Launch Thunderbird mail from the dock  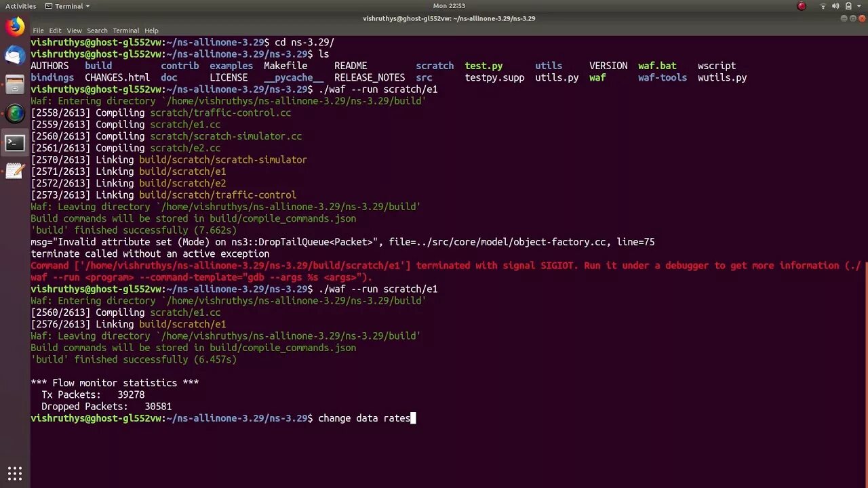[x=15, y=56]
